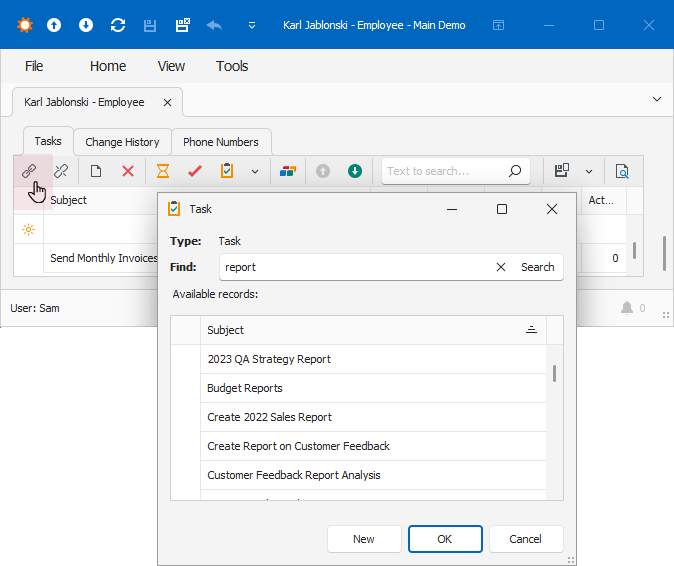Viewport: 674px width, 566px height.
Task: Create new task with blank page icon
Action: 96,171
